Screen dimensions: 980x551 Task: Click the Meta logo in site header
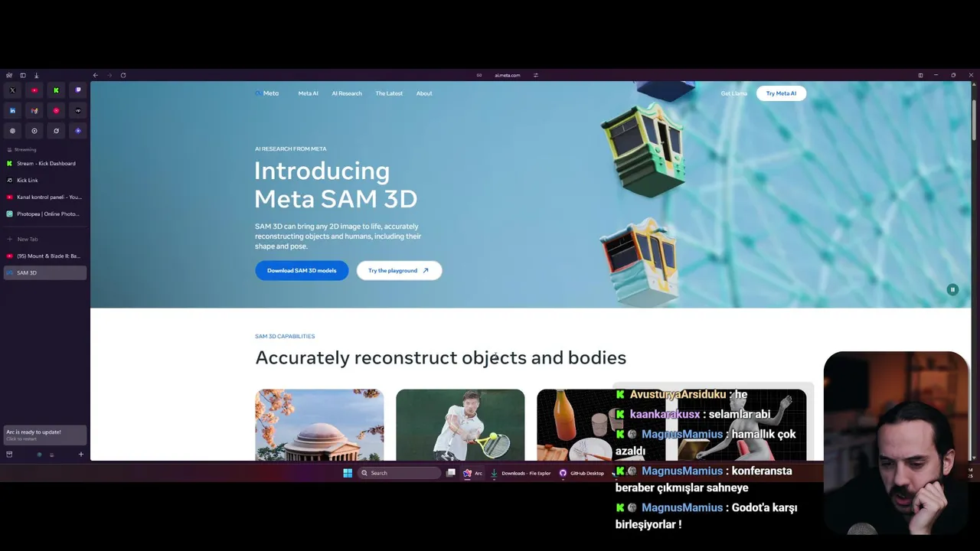click(267, 93)
